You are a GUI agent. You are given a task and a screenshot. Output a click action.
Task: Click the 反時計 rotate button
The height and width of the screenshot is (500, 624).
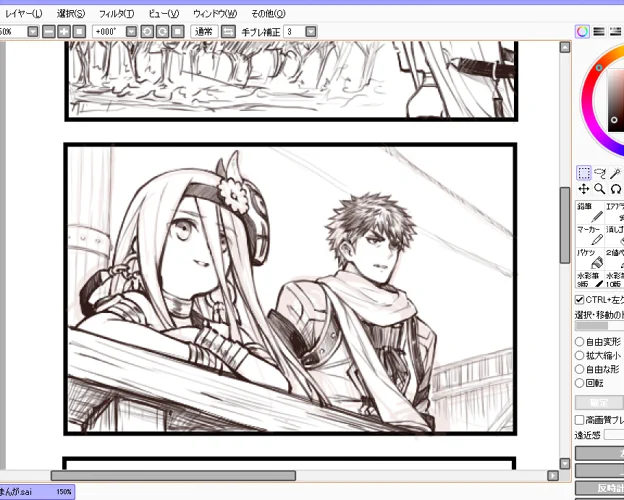[x=599, y=488]
